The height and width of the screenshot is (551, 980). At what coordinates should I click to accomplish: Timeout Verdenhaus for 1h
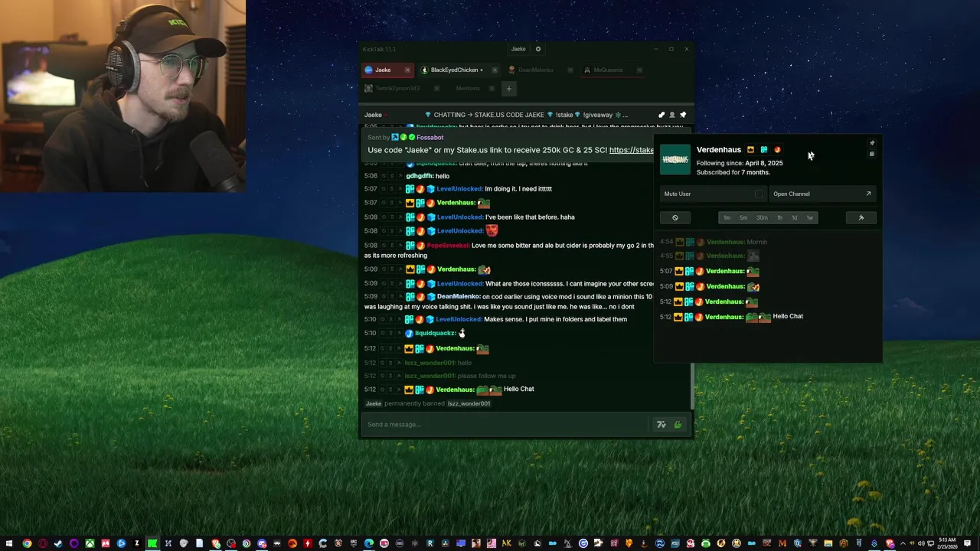pyautogui.click(x=779, y=217)
